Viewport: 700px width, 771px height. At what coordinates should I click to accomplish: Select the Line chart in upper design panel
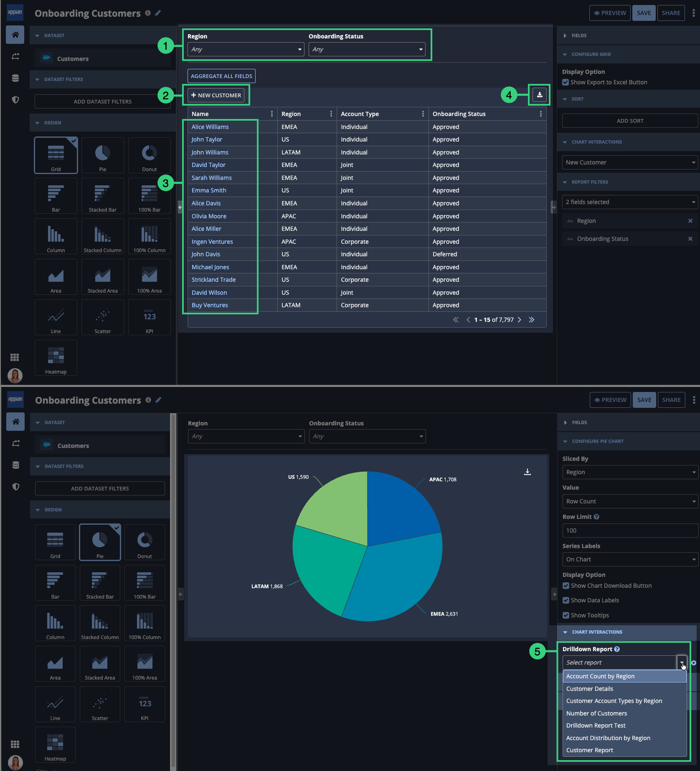pyautogui.click(x=56, y=317)
